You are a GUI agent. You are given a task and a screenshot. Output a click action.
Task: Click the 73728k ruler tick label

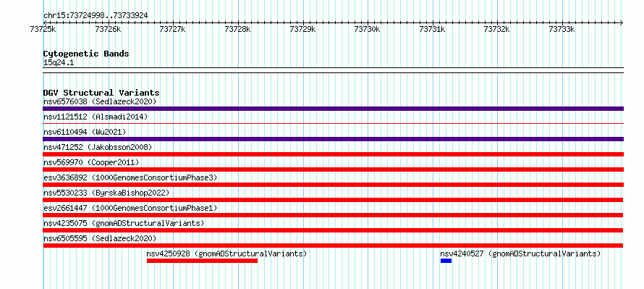[238, 29]
